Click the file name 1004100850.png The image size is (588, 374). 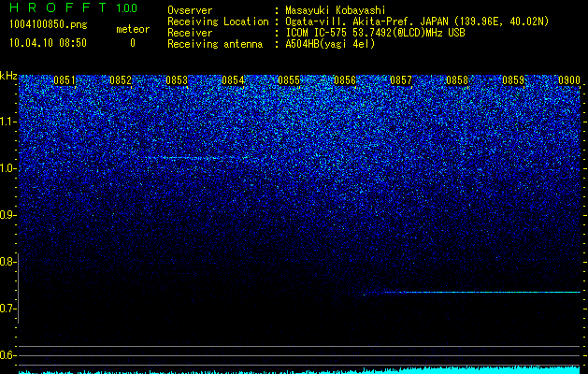click(x=49, y=25)
